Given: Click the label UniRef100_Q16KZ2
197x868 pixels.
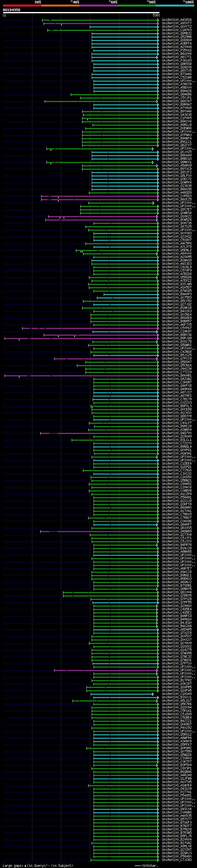Looking at the screenshot, I should click(x=176, y=216).
